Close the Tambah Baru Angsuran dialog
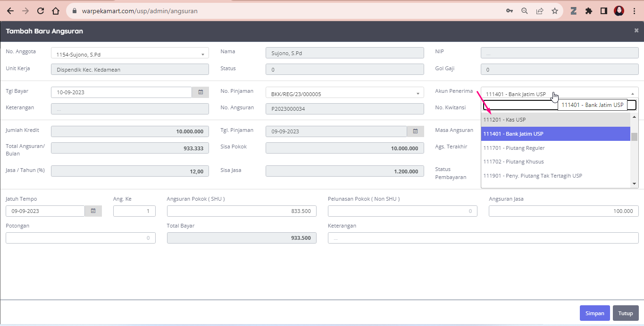This screenshot has height=326, width=644. tap(636, 31)
